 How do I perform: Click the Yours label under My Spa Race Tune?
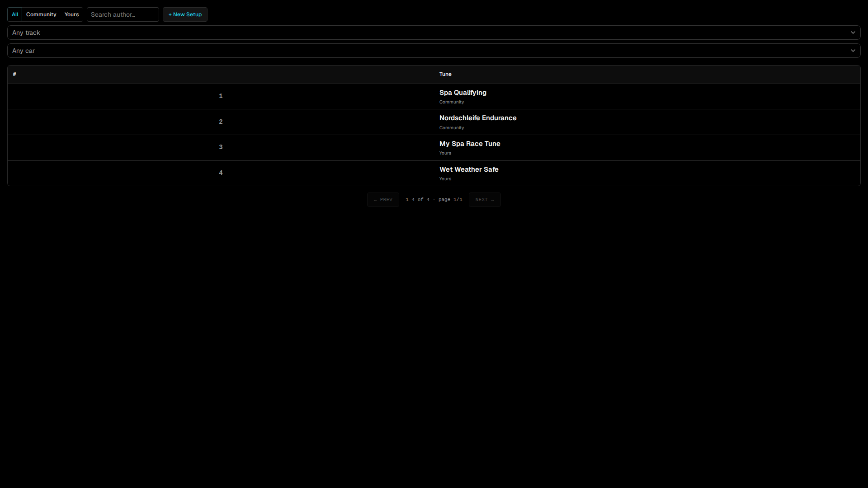(445, 153)
